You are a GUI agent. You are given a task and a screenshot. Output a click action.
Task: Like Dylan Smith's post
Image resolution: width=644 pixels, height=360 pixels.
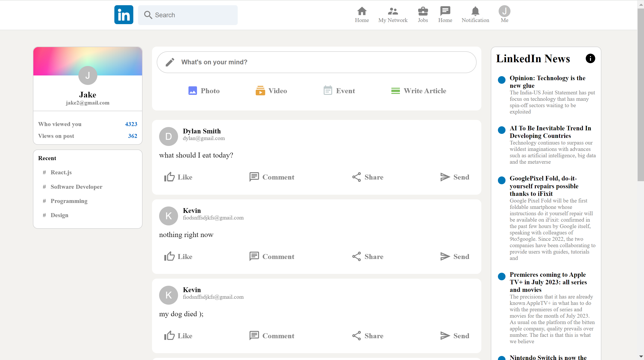[178, 177]
